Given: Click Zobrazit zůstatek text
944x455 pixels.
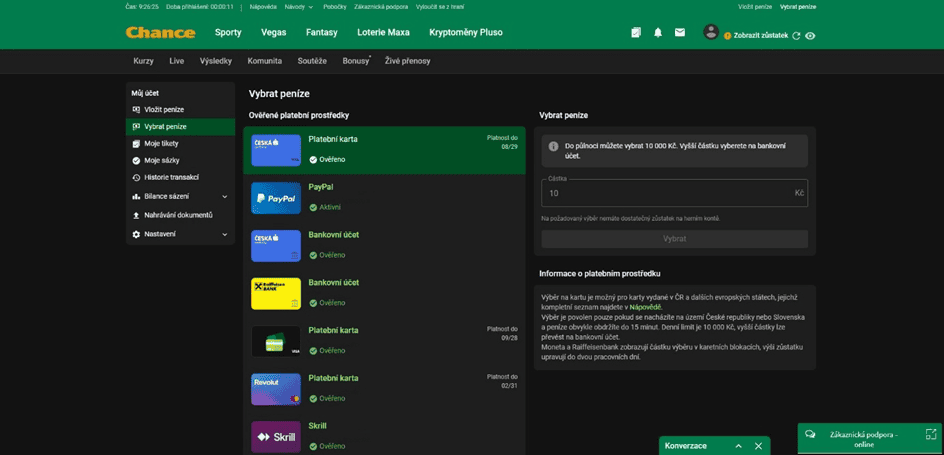Looking at the screenshot, I should click(760, 36).
